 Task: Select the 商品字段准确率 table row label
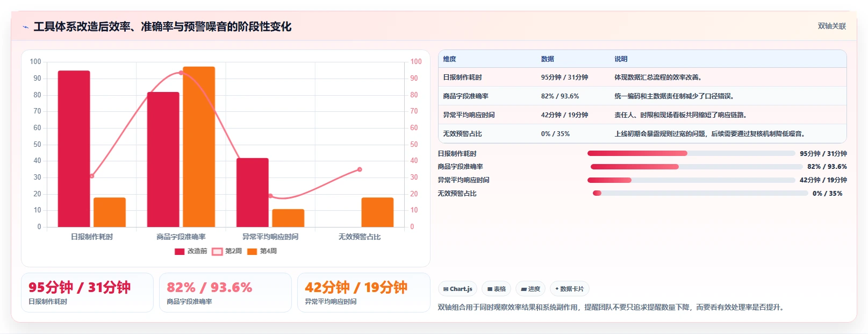(465, 96)
